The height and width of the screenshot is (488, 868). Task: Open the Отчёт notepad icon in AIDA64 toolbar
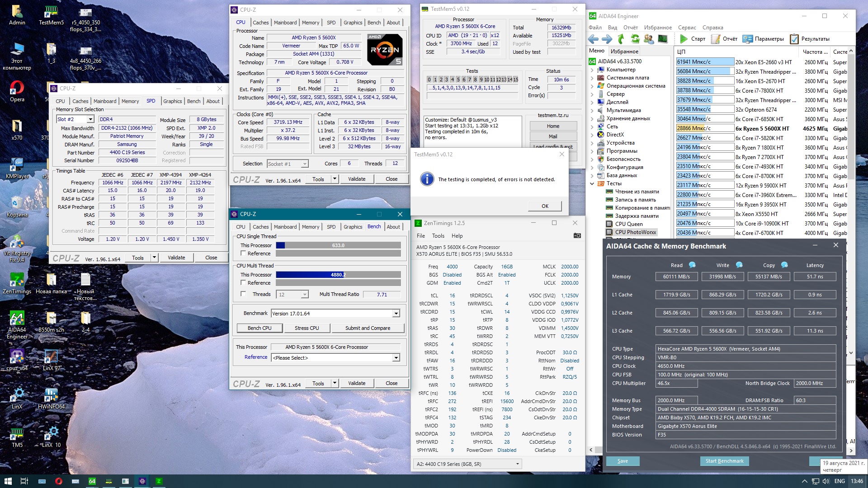click(x=724, y=39)
